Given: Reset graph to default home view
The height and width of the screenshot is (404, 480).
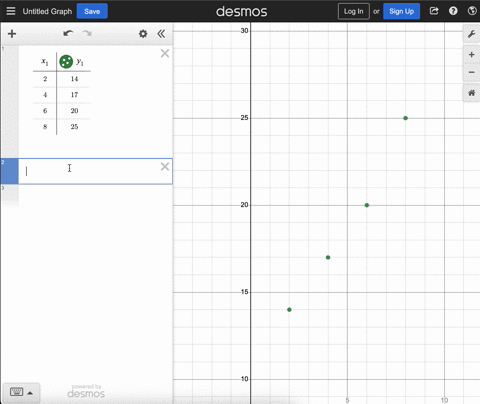Looking at the screenshot, I should pyautogui.click(x=471, y=93).
